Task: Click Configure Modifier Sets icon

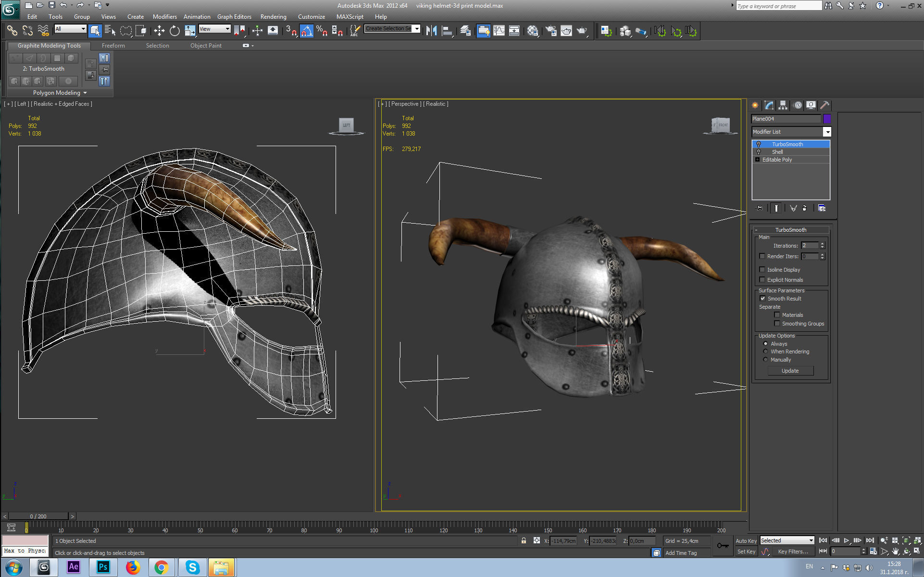Action: [822, 208]
